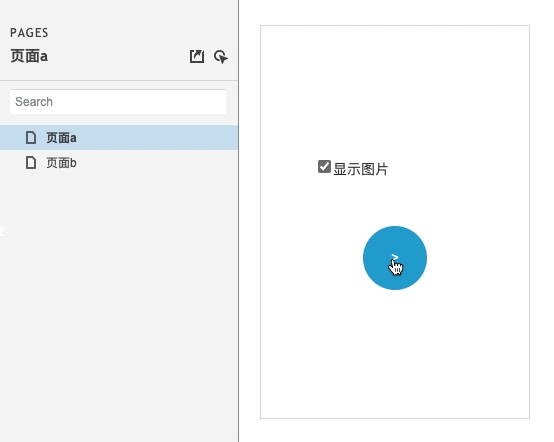Image resolution: width=554 pixels, height=442 pixels.
Task: Open the share prototype link icon
Action: pos(197,57)
